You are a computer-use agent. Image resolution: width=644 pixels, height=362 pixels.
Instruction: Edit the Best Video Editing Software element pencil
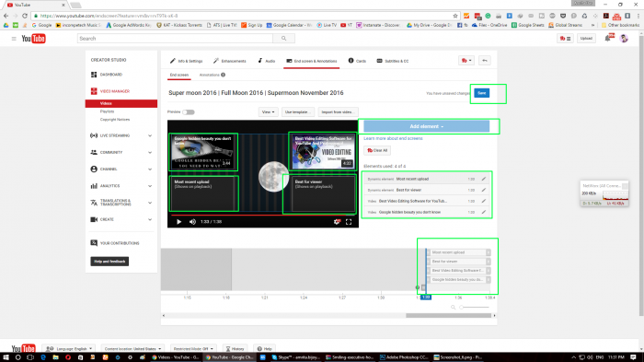483,201
